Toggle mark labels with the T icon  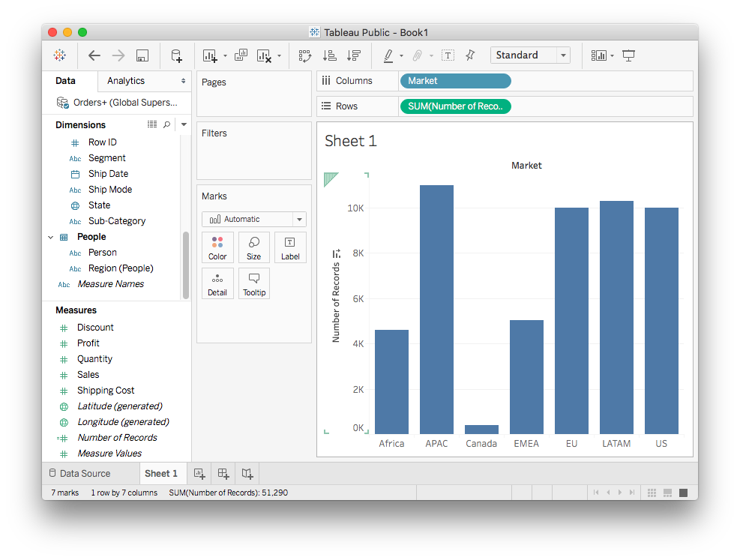(x=448, y=55)
